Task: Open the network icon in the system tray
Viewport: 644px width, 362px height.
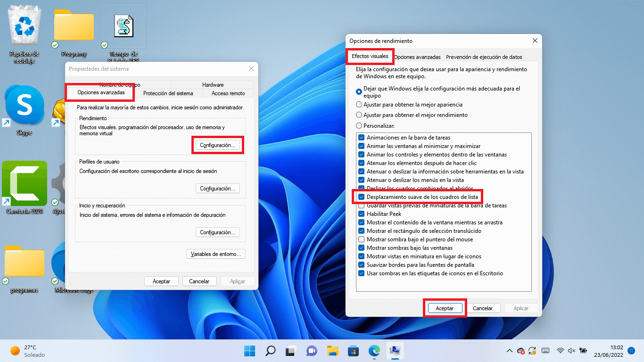Action: (x=560, y=351)
